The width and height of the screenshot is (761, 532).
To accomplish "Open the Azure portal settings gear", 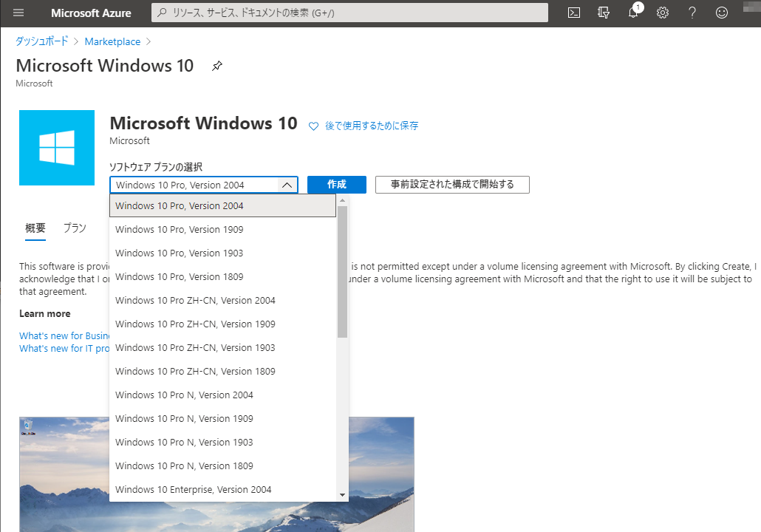I will [662, 13].
